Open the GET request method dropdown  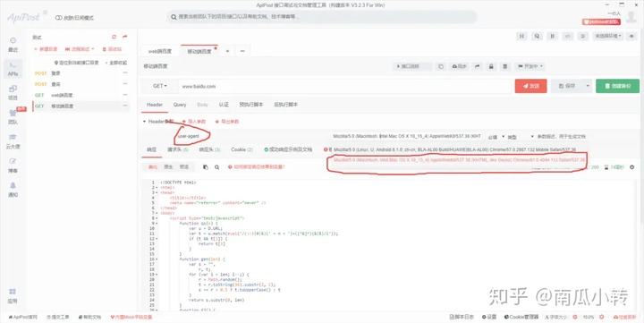click(160, 86)
